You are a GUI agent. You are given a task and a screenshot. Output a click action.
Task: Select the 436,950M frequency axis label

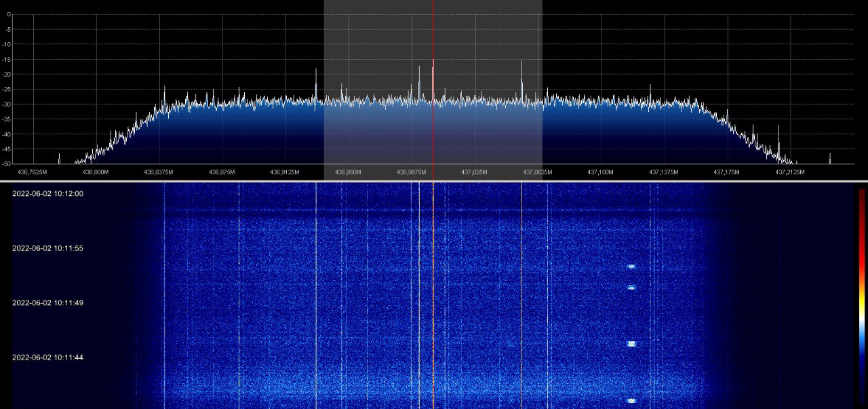349,172
